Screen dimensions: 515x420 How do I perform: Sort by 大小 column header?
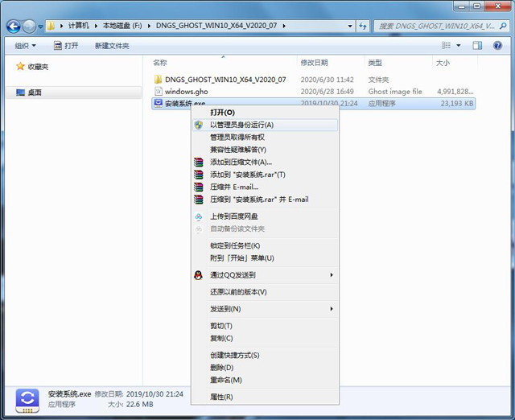click(443, 63)
